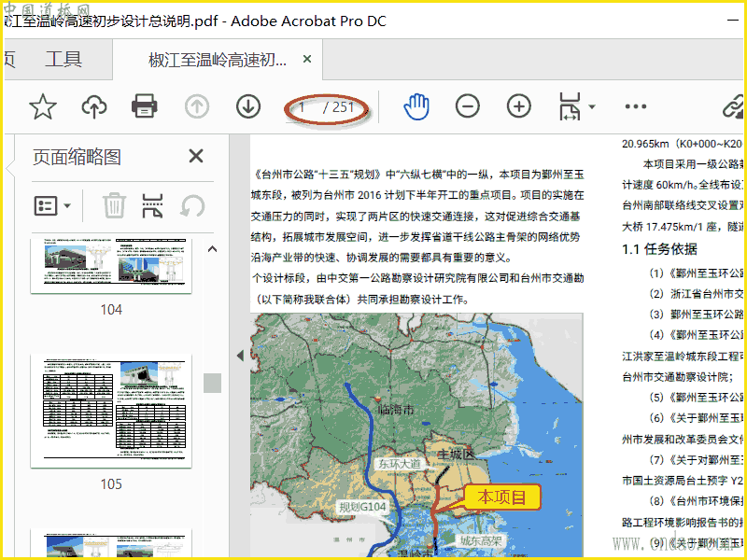Select the 椒江至温岭高速初 document tab
Viewport: 747px width, 560px height.
[x=218, y=61]
